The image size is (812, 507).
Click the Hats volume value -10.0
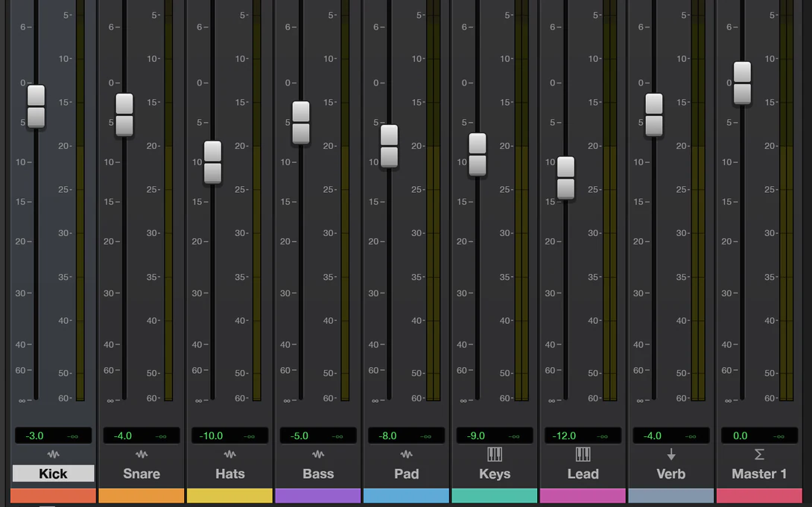point(212,436)
